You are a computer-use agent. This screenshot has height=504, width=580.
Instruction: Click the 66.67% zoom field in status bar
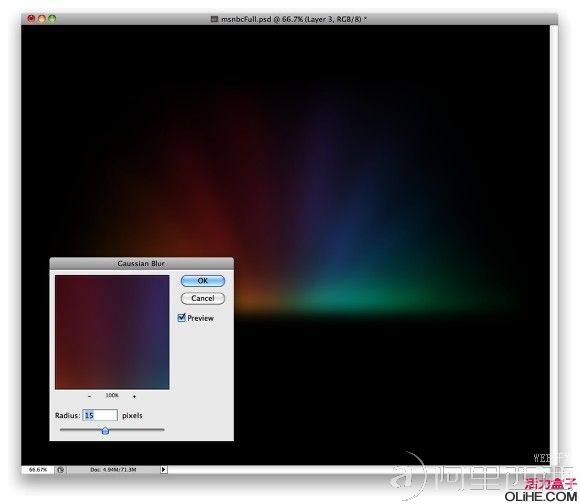[x=38, y=470]
